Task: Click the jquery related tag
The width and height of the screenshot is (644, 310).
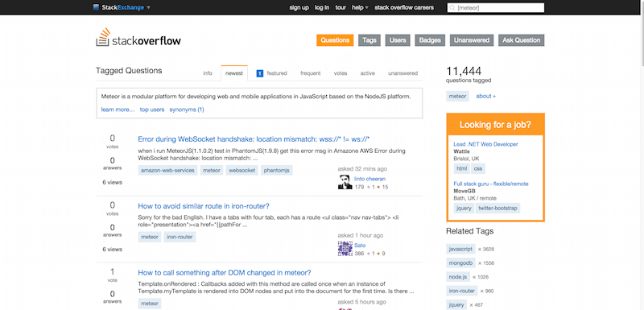Action: [456, 304]
